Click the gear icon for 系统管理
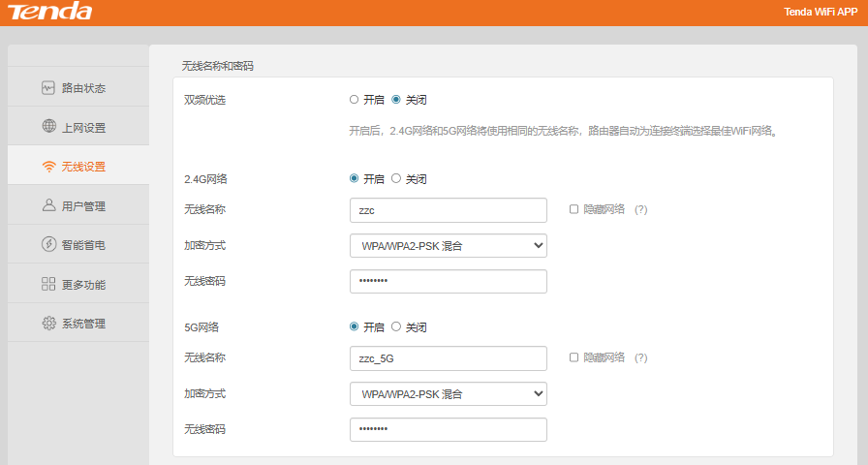The width and height of the screenshot is (868, 465). [x=48, y=324]
